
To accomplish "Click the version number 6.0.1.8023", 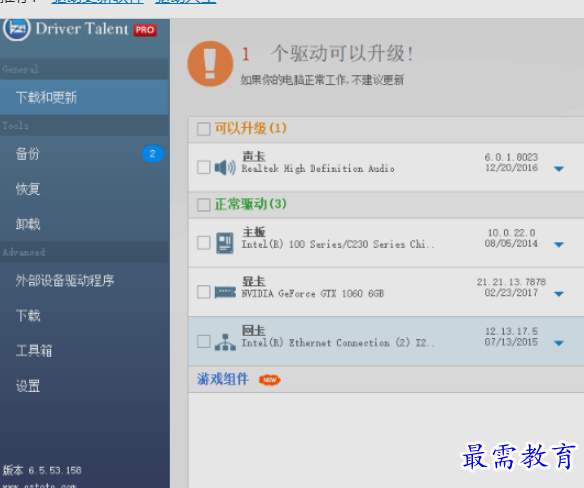I will coord(511,157).
